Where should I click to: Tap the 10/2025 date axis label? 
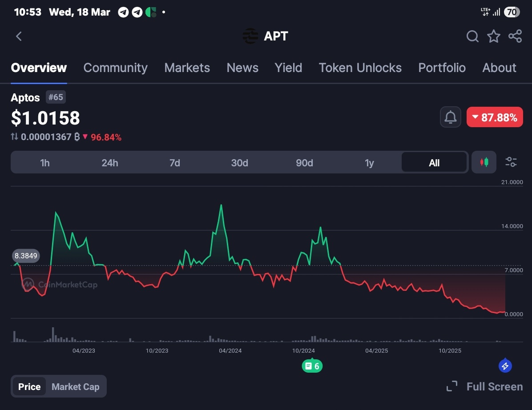450,351
